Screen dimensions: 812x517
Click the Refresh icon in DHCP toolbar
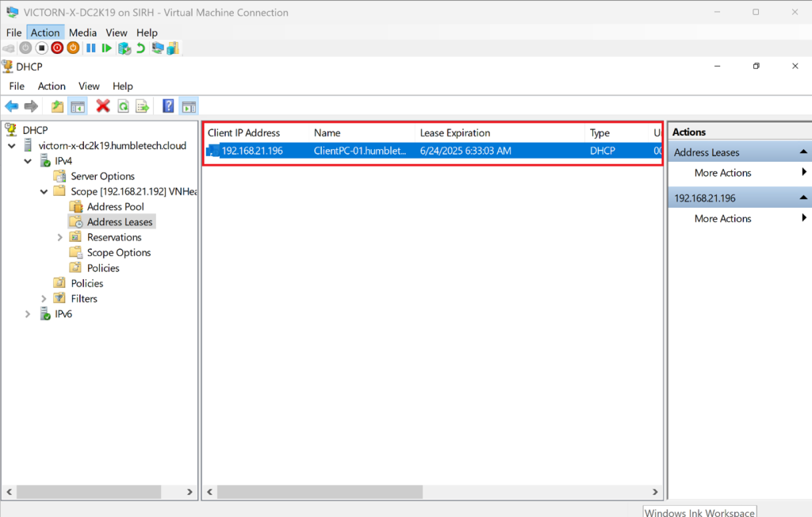click(123, 106)
